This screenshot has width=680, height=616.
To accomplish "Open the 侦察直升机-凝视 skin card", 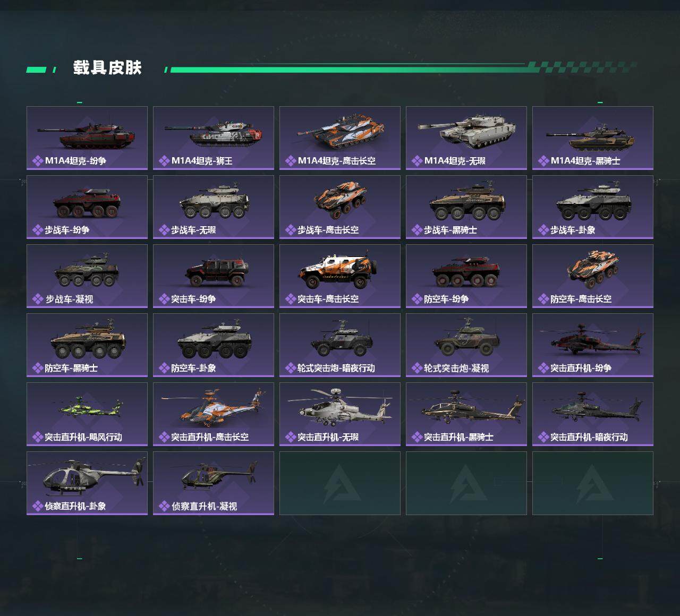I will click(x=214, y=483).
